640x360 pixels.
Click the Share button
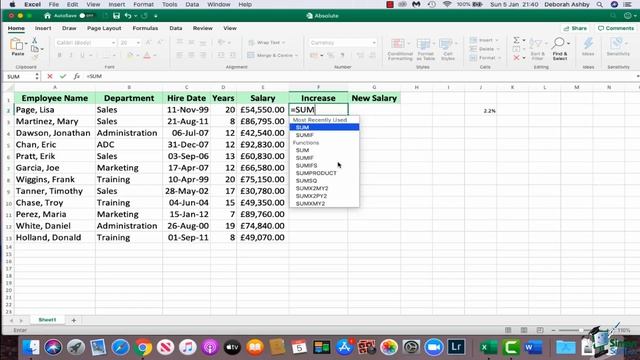point(575,28)
